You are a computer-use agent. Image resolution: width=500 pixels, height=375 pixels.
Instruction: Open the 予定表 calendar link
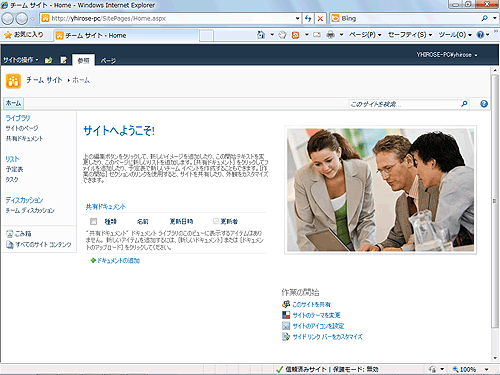pyautogui.click(x=14, y=169)
